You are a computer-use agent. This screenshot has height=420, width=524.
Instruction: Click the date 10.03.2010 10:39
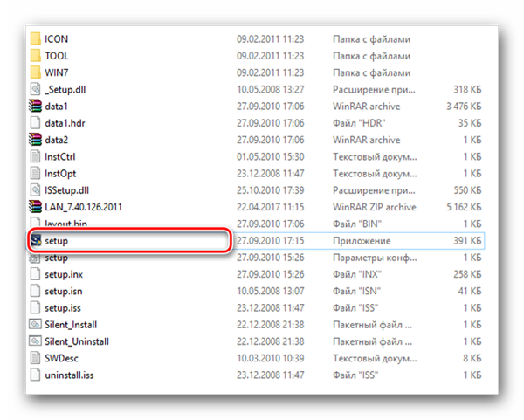(x=271, y=358)
